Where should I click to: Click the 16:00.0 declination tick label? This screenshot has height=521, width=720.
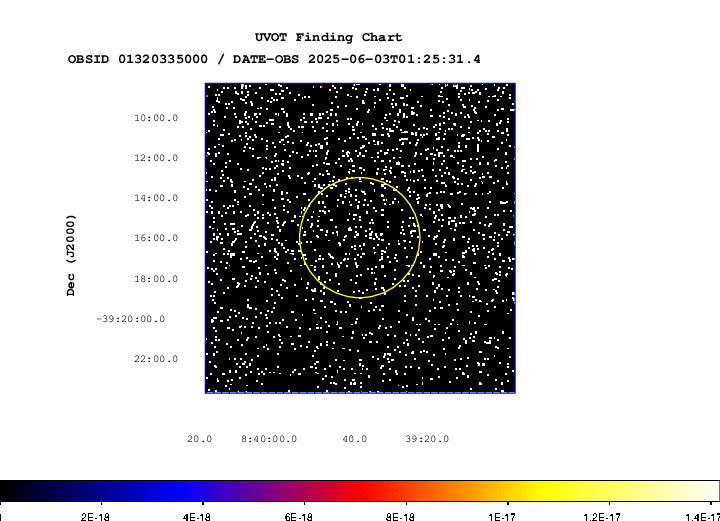156,238
